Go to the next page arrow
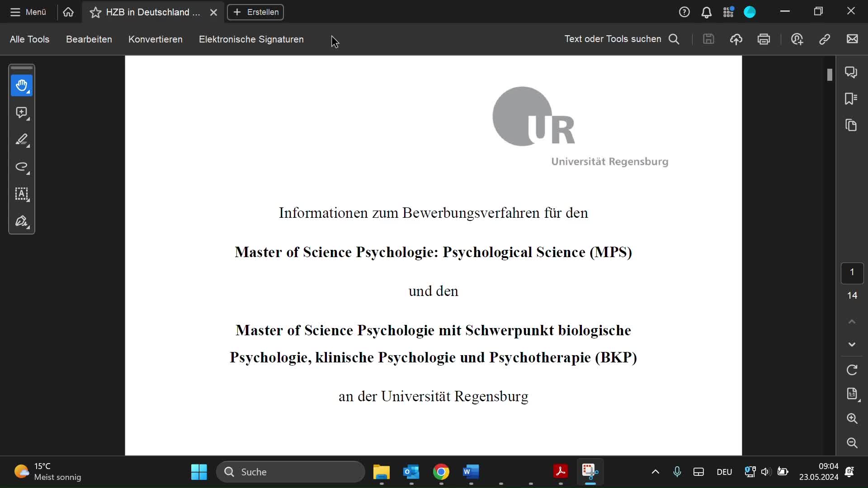Image resolution: width=868 pixels, height=488 pixels. coord(852,344)
